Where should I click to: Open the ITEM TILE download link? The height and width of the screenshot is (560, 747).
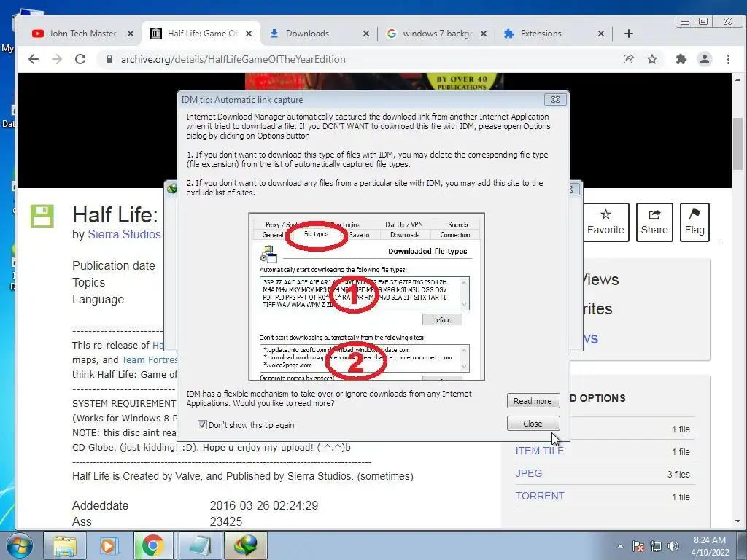(539, 451)
